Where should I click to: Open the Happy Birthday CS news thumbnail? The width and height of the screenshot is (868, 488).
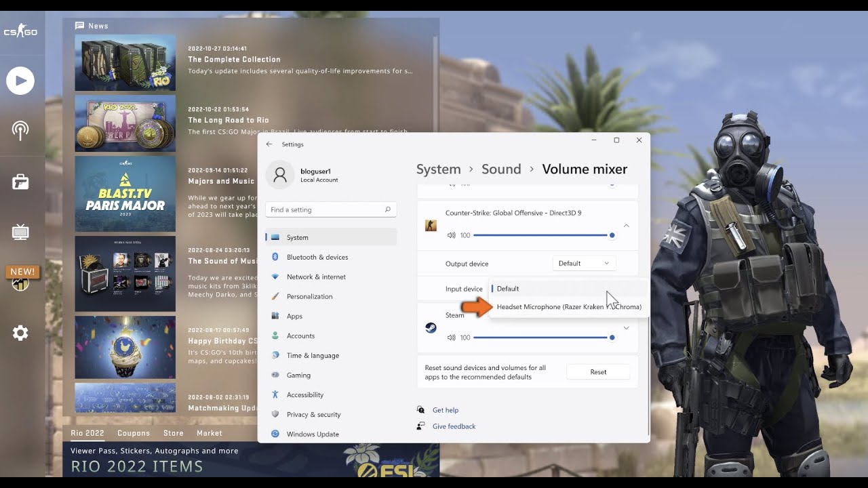click(x=125, y=347)
